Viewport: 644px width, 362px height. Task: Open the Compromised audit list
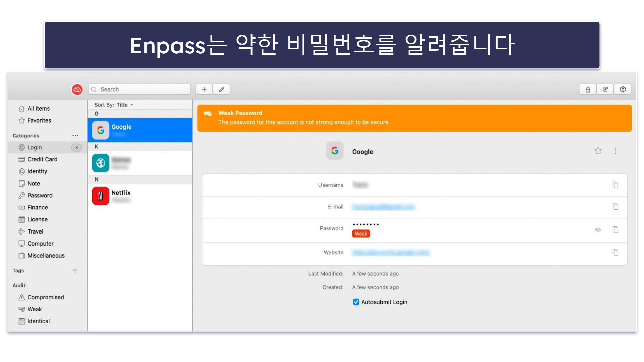[x=41, y=297]
